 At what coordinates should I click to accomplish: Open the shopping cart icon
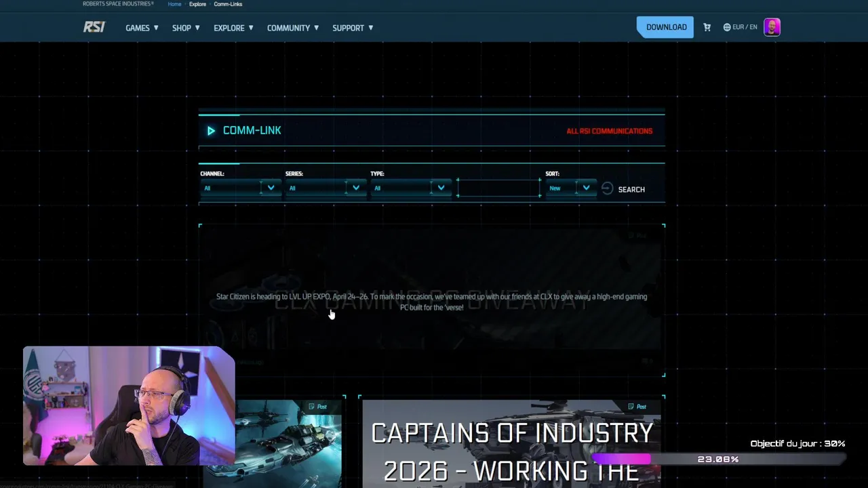[707, 27]
